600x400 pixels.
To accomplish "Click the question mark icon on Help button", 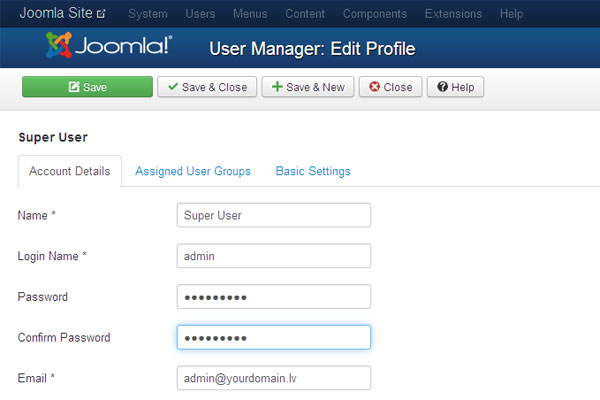I will pos(443,87).
